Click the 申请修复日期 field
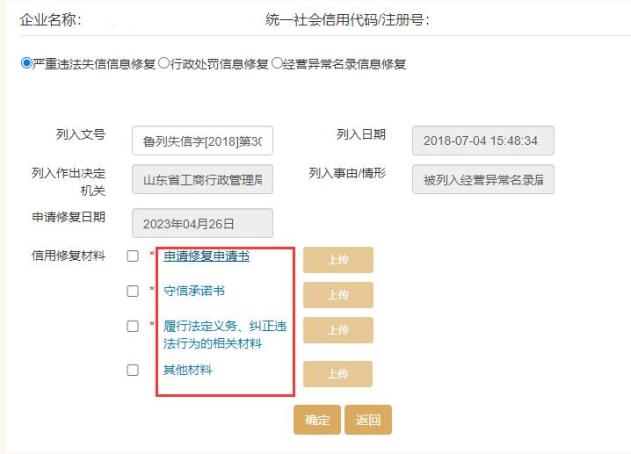 (x=202, y=223)
